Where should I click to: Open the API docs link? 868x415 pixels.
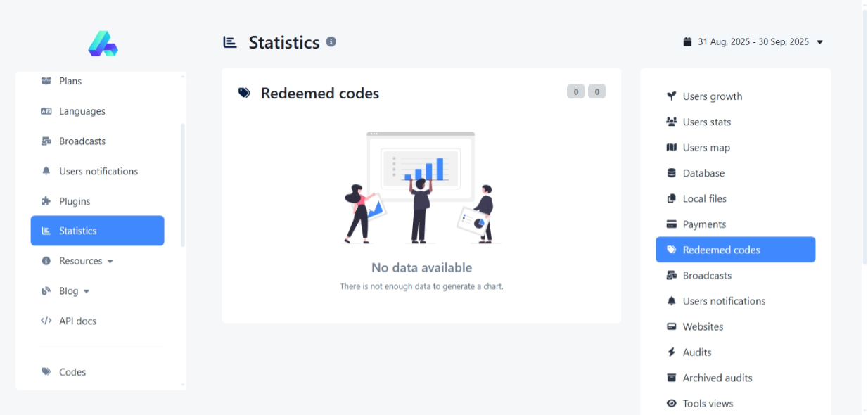(77, 321)
